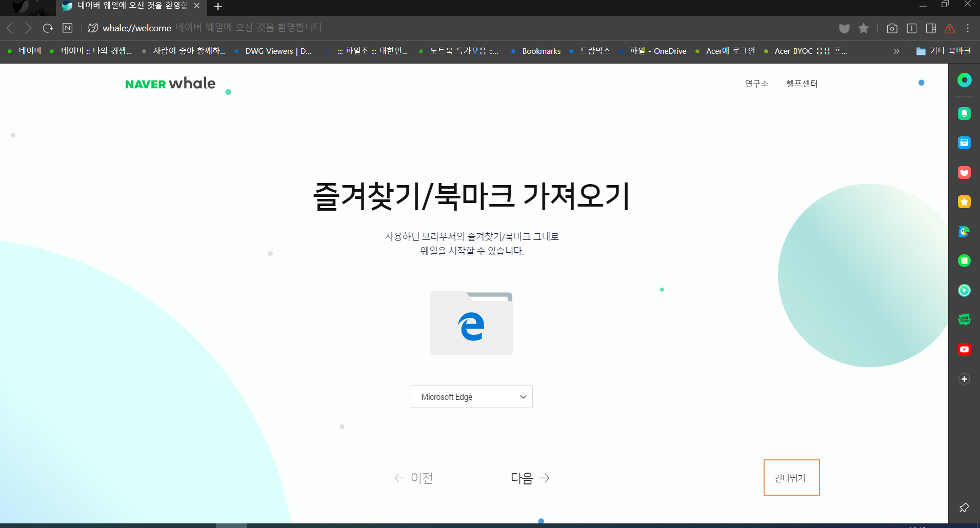The image size is (980, 528).
Task: Bookmark this page with star icon
Action: (x=864, y=28)
